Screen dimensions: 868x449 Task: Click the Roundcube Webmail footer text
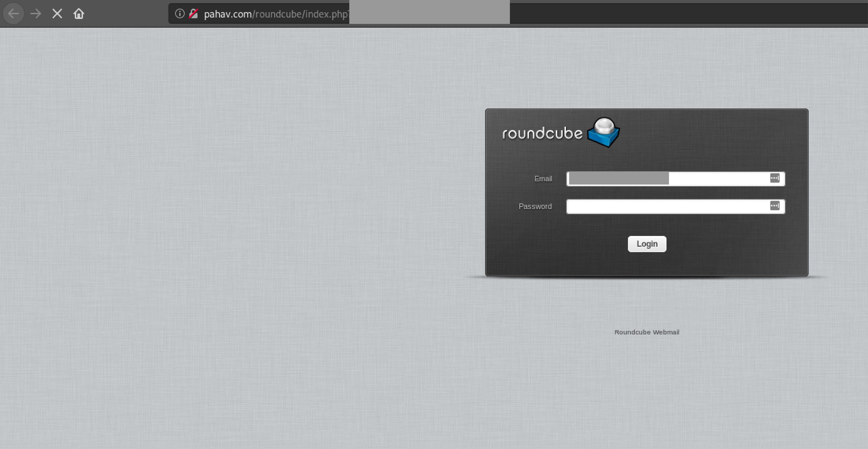point(647,332)
